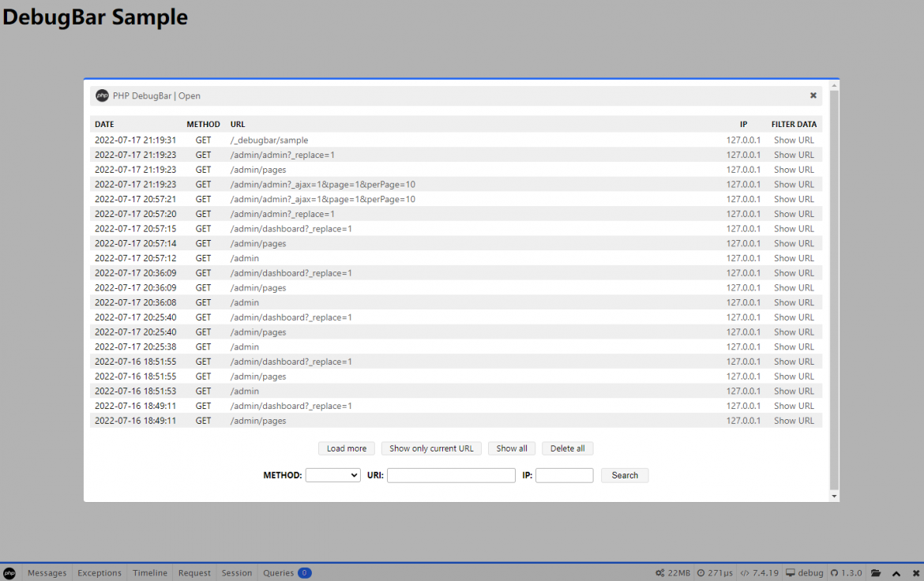Image resolution: width=924 pixels, height=581 pixels.
Task: Minimize debug bar with the up chevron
Action: [x=896, y=573]
